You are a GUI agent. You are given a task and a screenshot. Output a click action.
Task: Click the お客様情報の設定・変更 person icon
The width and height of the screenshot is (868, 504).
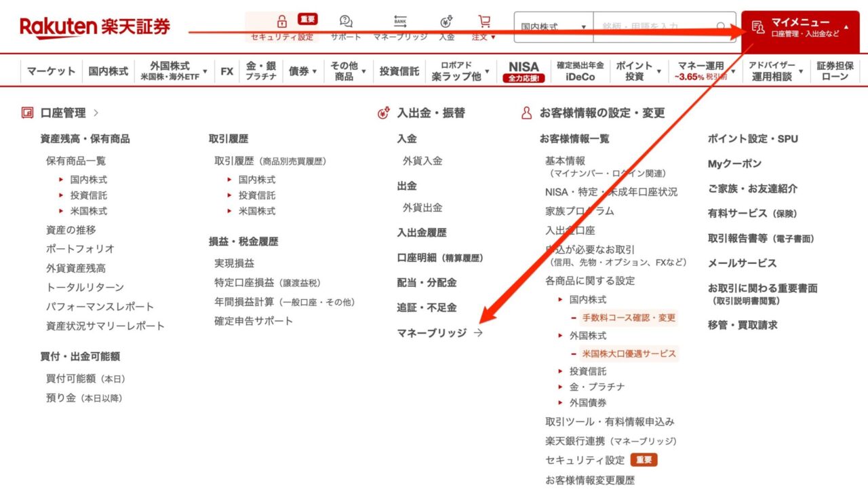[x=526, y=114]
